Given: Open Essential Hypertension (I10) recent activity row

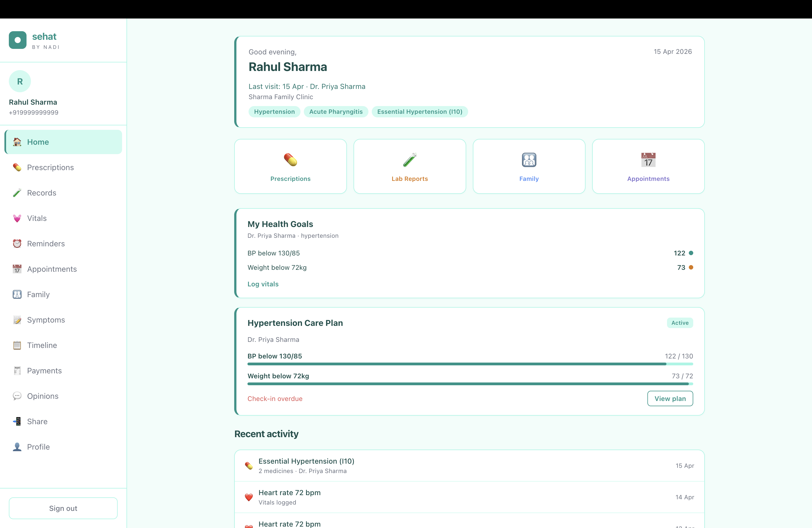Looking at the screenshot, I should tap(470, 466).
